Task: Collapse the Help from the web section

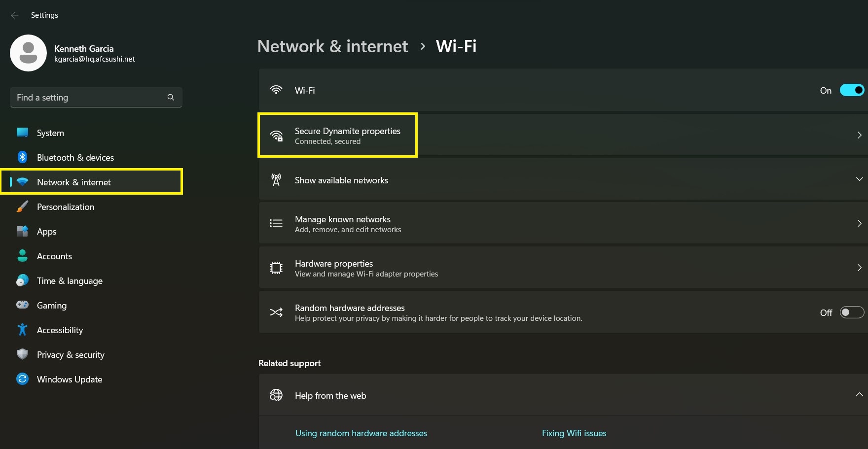Action: click(859, 395)
